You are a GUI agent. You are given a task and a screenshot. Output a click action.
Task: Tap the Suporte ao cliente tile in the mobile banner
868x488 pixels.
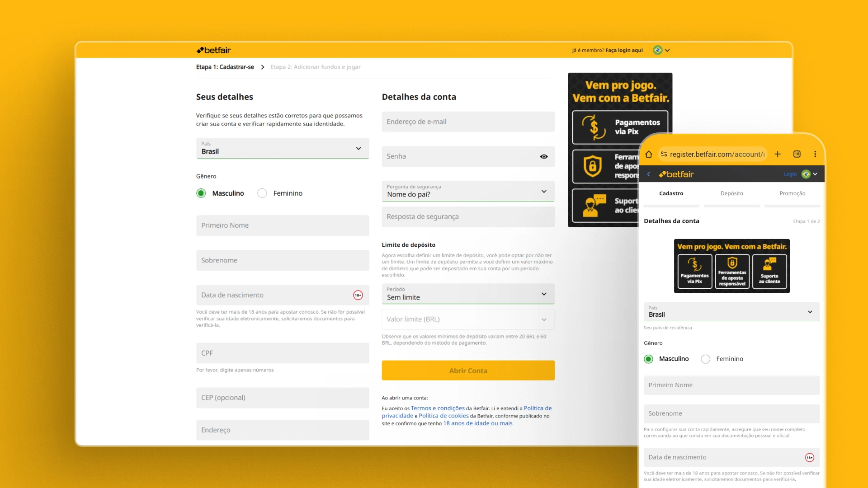click(x=769, y=271)
